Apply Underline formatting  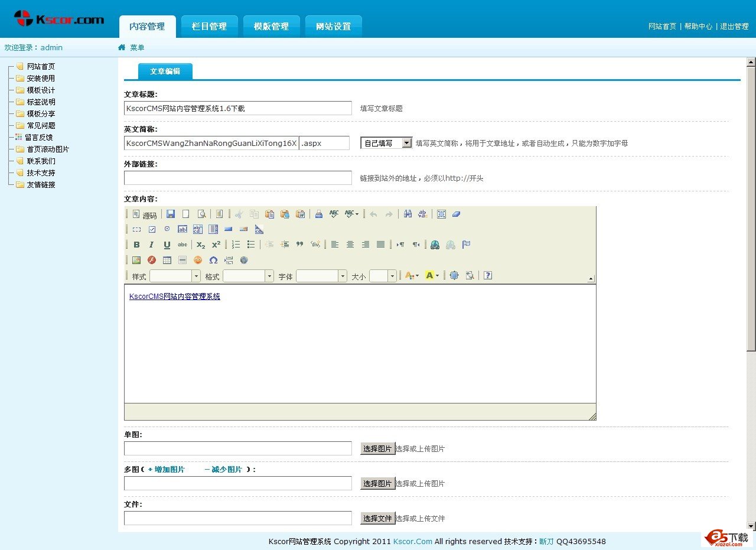tap(167, 245)
